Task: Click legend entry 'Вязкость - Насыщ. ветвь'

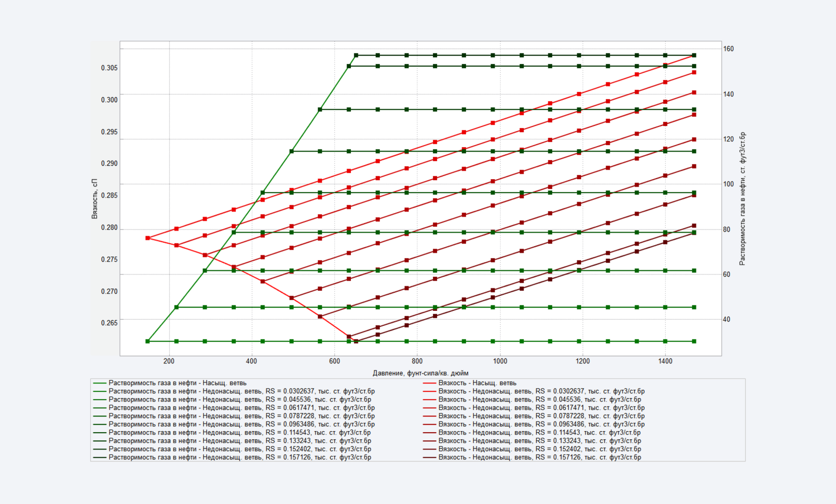Action: [470, 383]
